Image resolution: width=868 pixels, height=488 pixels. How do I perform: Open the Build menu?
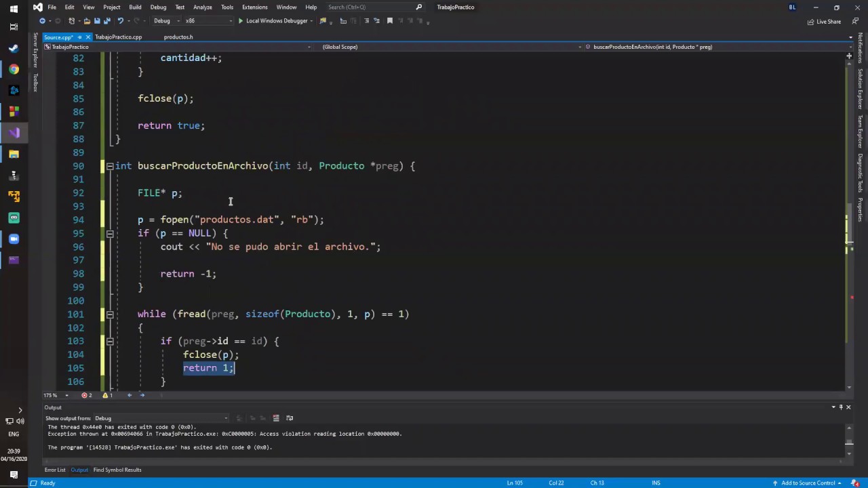coord(135,7)
